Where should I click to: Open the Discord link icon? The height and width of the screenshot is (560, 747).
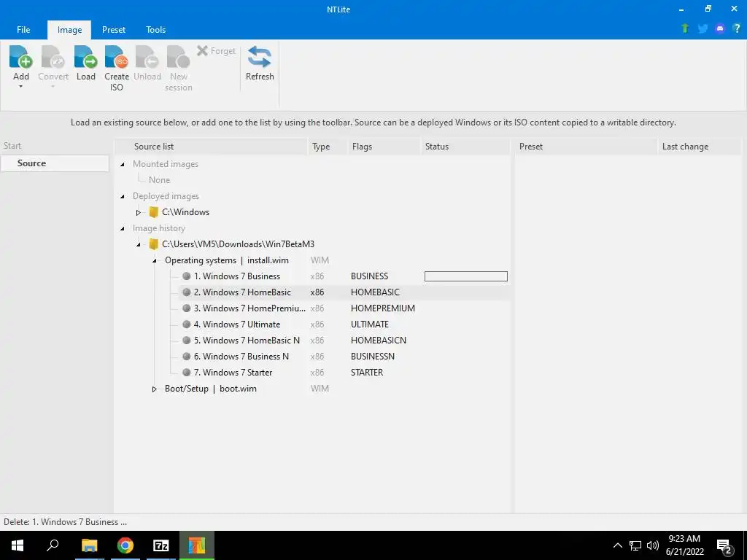pyautogui.click(x=720, y=28)
